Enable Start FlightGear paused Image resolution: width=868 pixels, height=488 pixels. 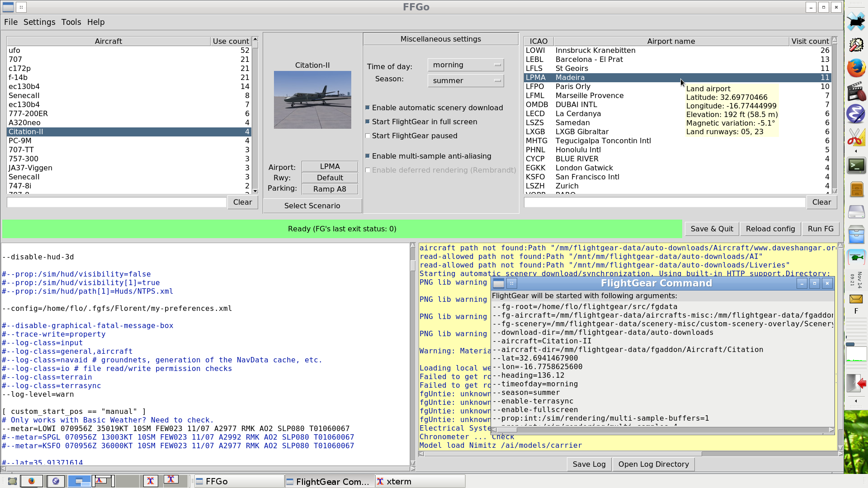pyautogui.click(x=368, y=136)
